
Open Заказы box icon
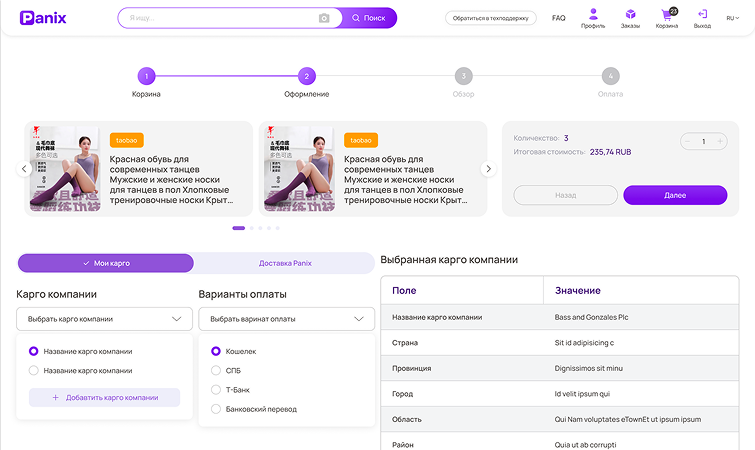pos(630,18)
